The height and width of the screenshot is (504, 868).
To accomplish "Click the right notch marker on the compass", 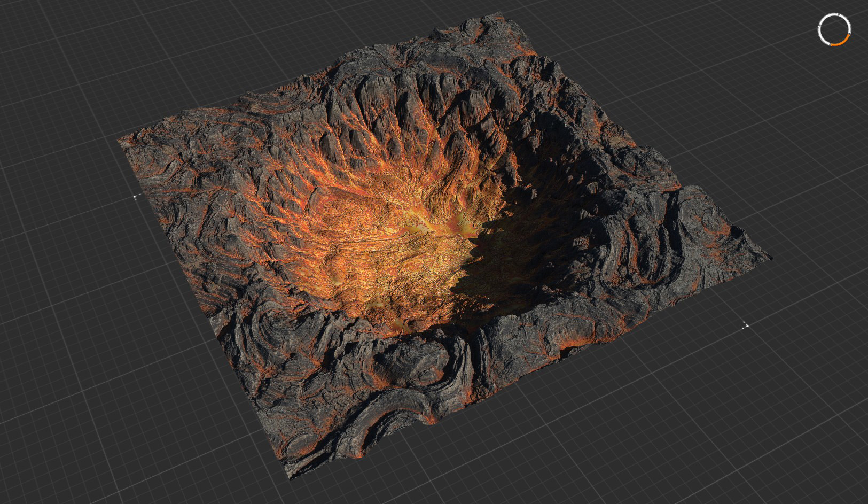I will [x=849, y=33].
